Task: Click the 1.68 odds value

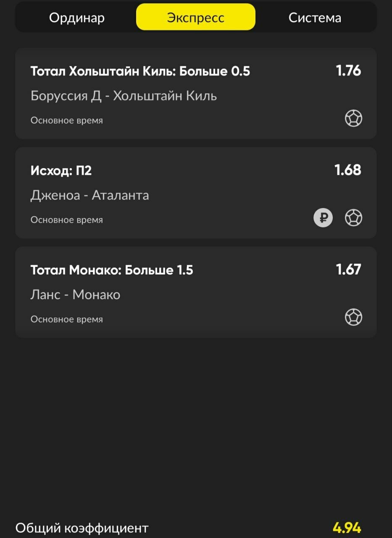Action: 348,170
